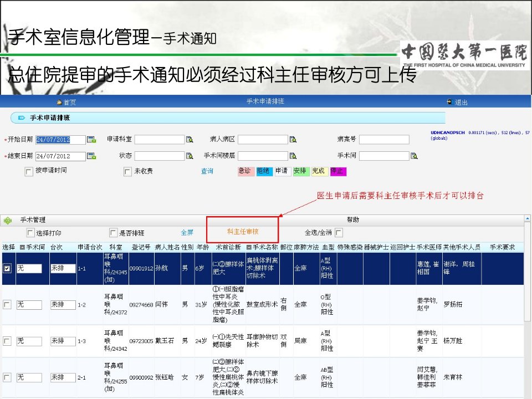Select the yellow 完成 status swatch
Viewport: 532px width, 399px height.
[x=320, y=171]
